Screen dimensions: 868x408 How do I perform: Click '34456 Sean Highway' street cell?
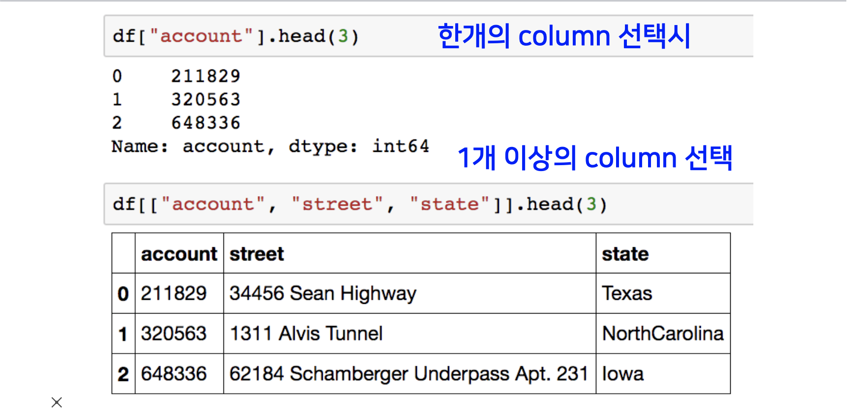point(409,293)
